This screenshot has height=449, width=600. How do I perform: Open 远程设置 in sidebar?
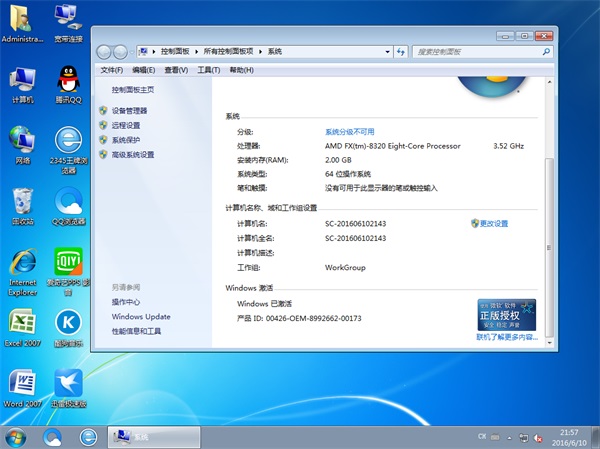click(x=126, y=126)
